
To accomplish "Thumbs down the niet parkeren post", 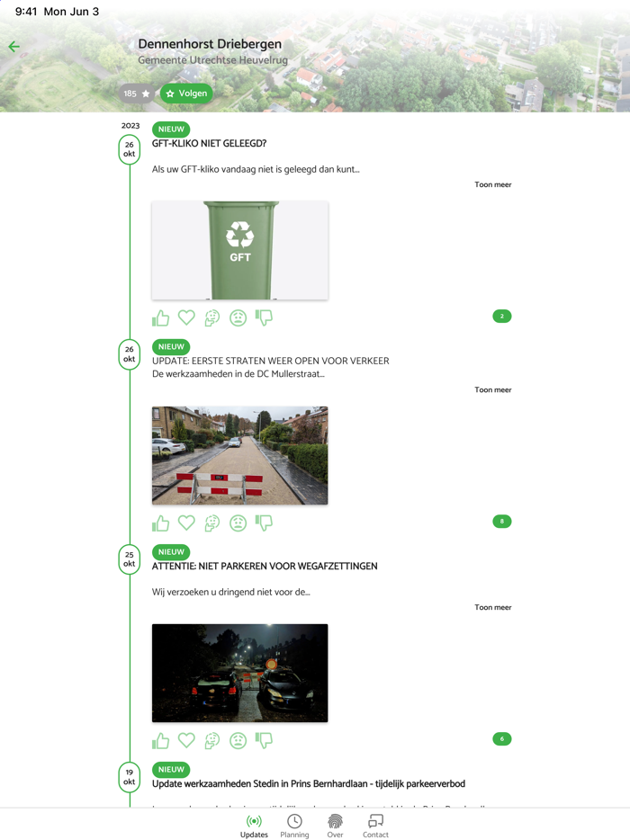I will pos(264,740).
